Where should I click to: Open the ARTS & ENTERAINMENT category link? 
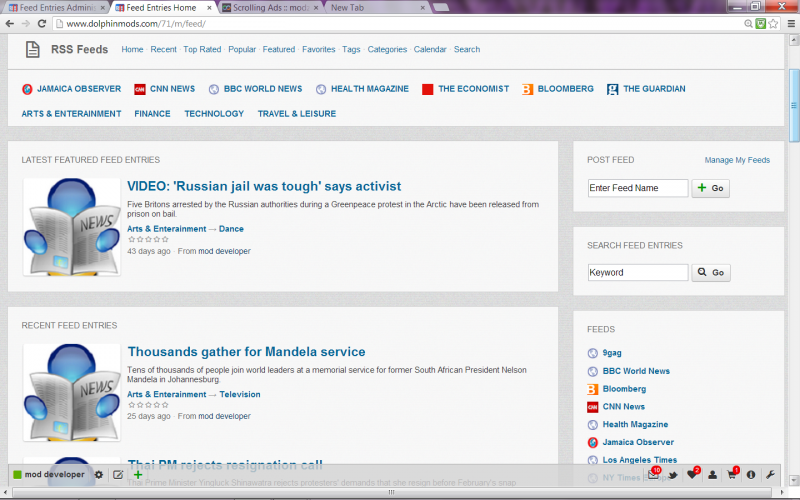[71, 114]
